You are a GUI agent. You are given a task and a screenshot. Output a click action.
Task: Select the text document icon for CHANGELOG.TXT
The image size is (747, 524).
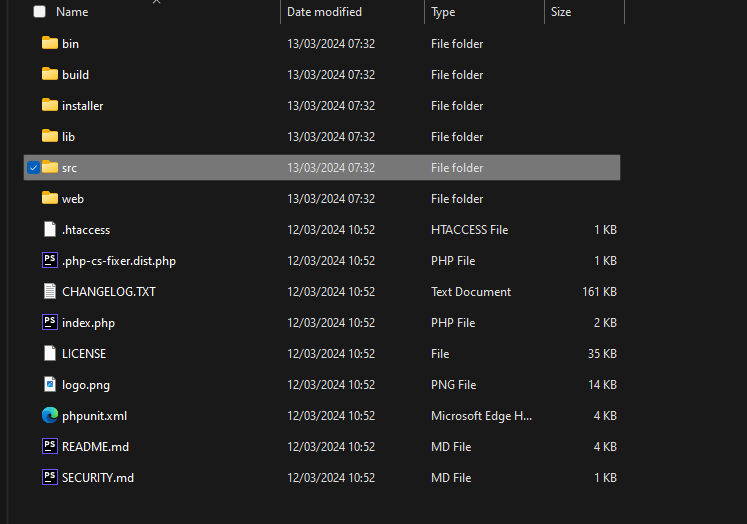coord(50,292)
